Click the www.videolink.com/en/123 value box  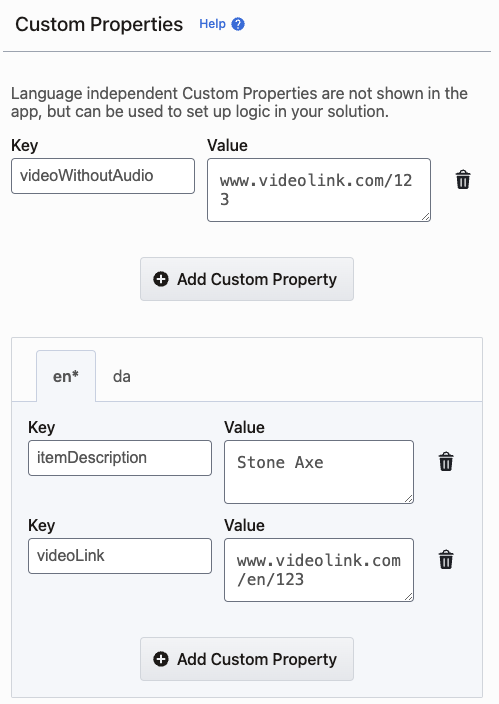[319, 570]
